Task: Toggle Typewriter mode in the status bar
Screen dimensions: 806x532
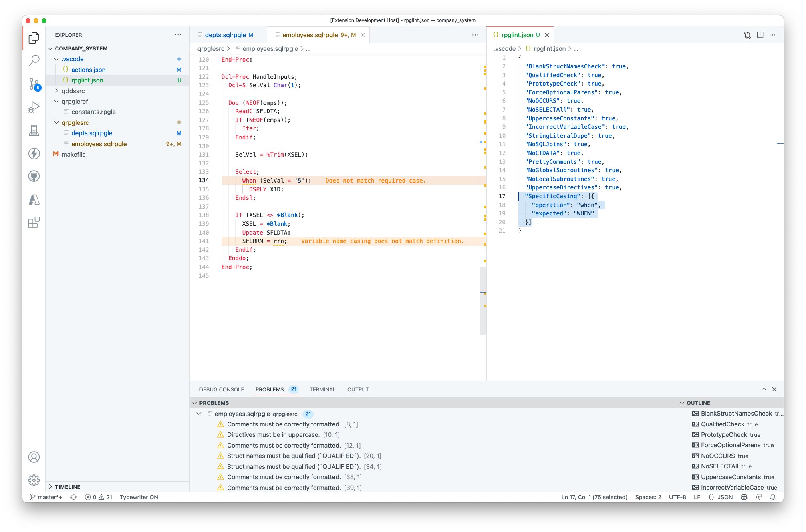Action: pyautogui.click(x=139, y=497)
